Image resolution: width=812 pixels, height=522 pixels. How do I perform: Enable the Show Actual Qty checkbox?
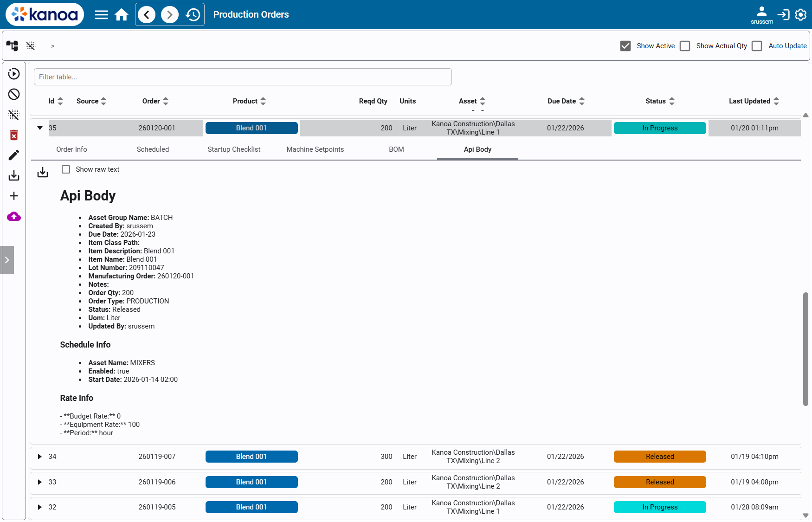pos(684,45)
